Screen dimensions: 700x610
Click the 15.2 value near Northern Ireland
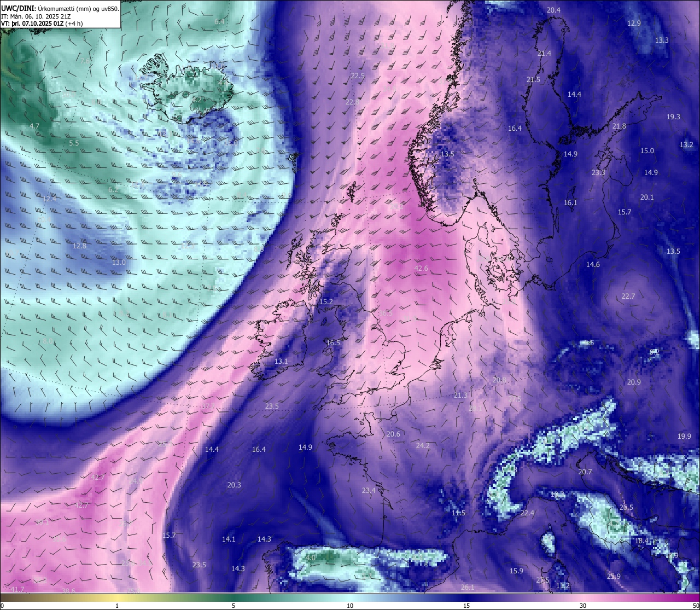[x=326, y=301]
